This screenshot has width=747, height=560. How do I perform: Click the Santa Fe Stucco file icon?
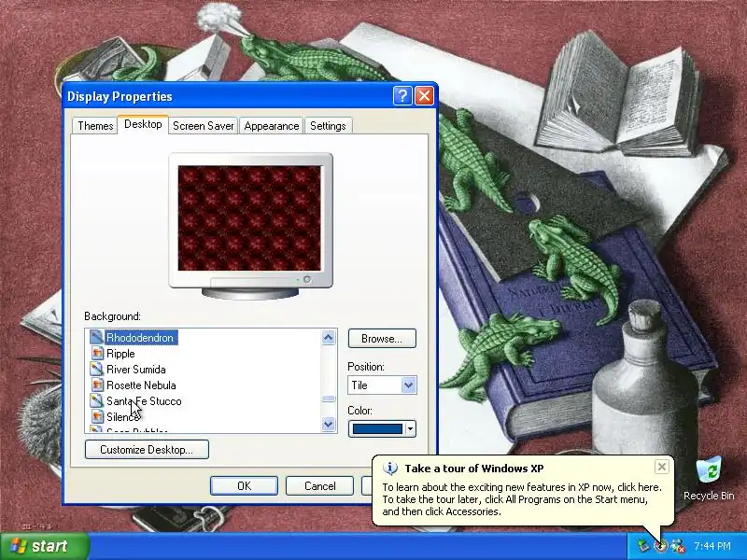pos(97,400)
